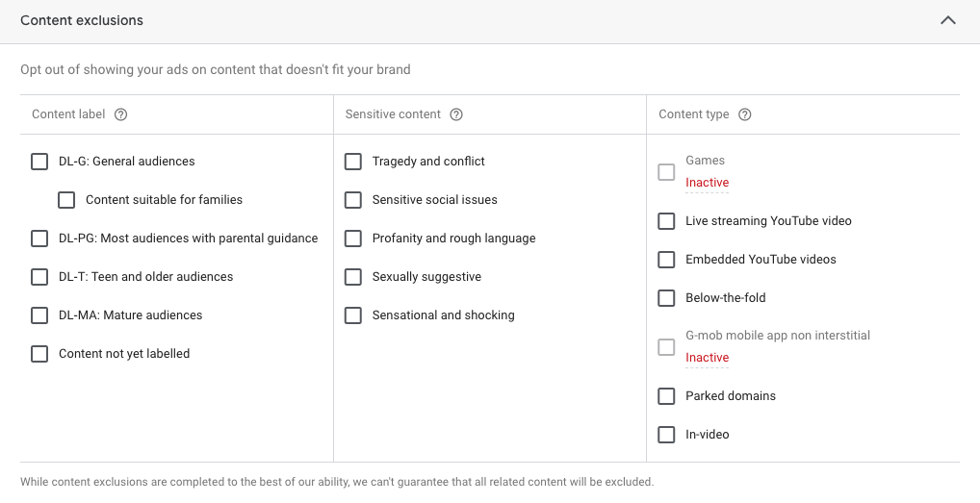Tick the Below-the-fold checkbox
980x503 pixels.
click(666, 298)
